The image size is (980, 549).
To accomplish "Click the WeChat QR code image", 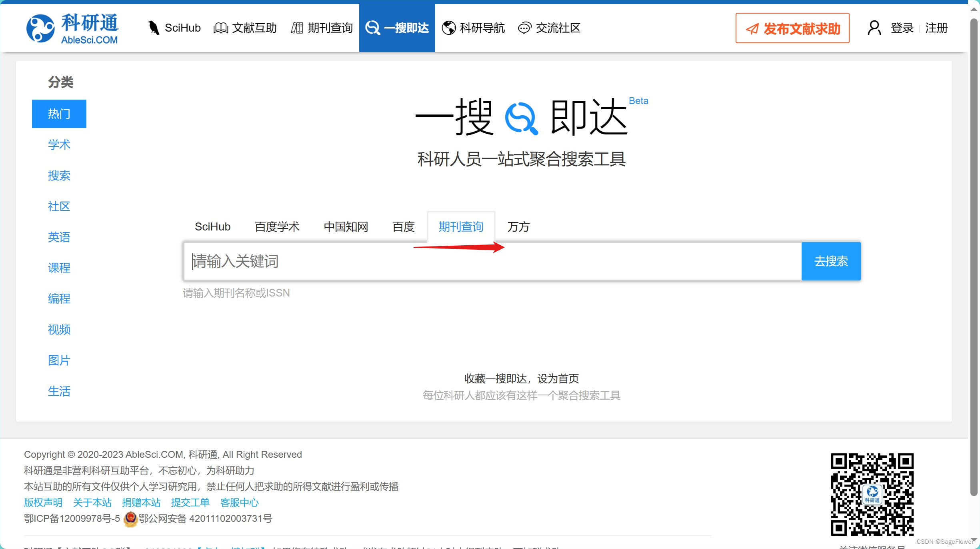I will [x=872, y=494].
